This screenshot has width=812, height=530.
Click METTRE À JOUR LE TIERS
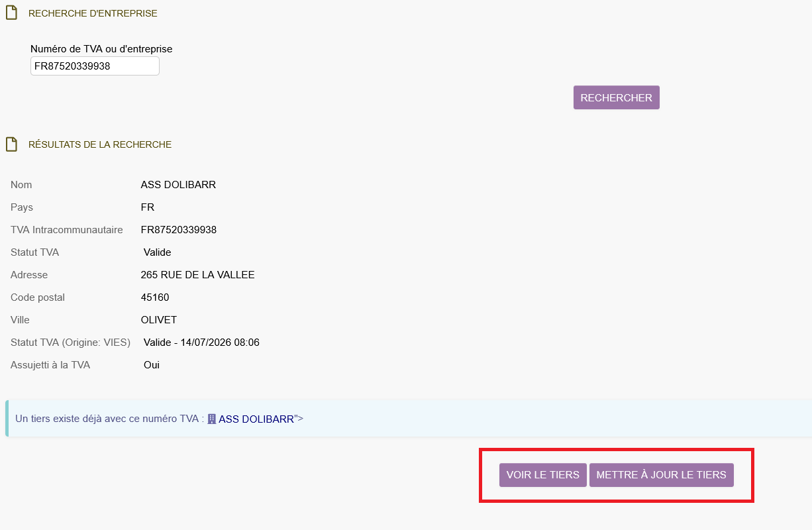click(x=662, y=475)
